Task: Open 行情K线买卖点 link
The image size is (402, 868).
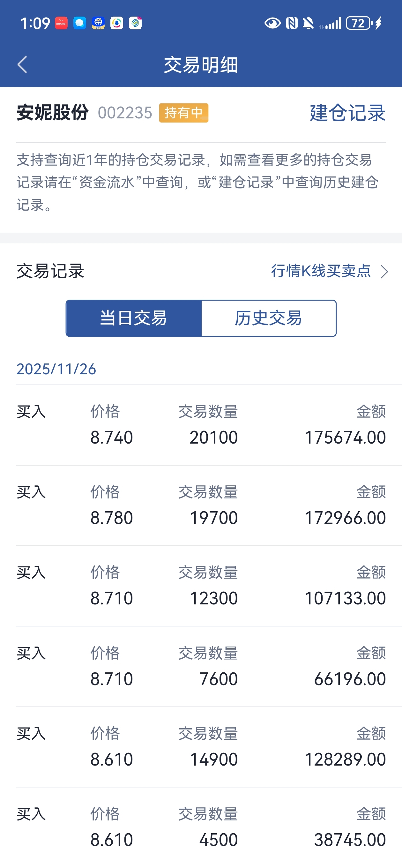Action: pos(321,271)
